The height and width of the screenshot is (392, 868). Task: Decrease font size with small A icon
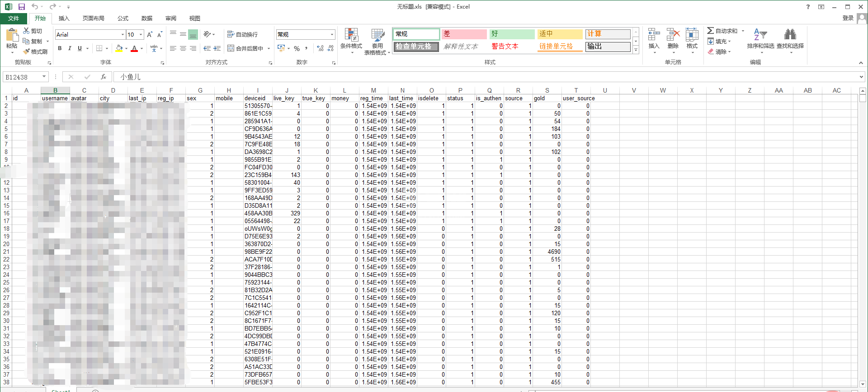coord(160,34)
